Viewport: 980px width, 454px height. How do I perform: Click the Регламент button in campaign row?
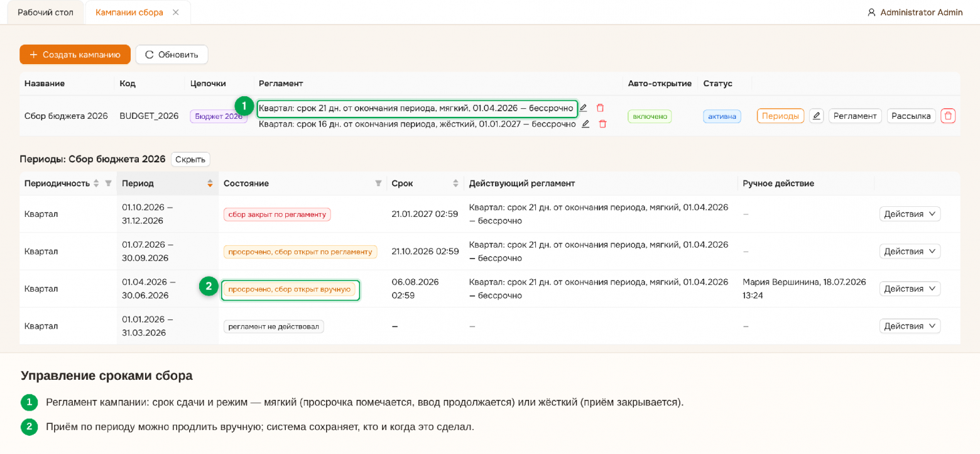pyautogui.click(x=855, y=116)
